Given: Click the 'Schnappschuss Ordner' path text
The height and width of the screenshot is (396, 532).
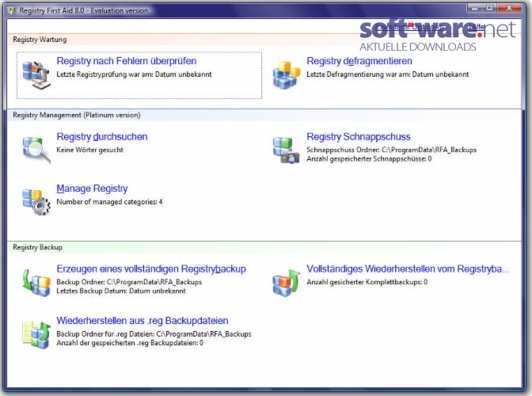Looking at the screenshot, I should click(392, 150).
